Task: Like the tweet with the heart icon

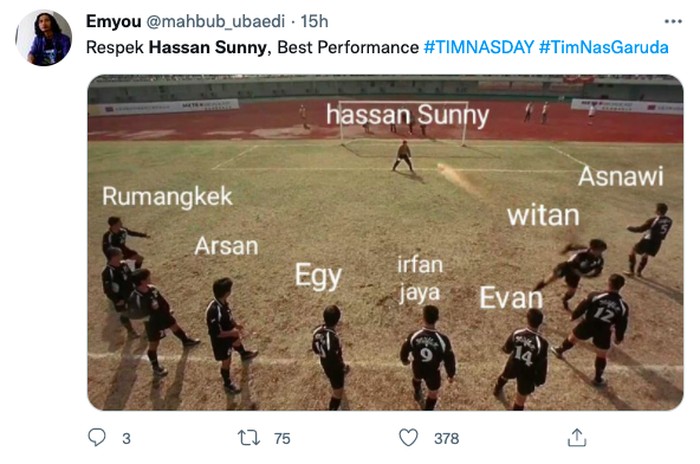Action: pos(408,438)
